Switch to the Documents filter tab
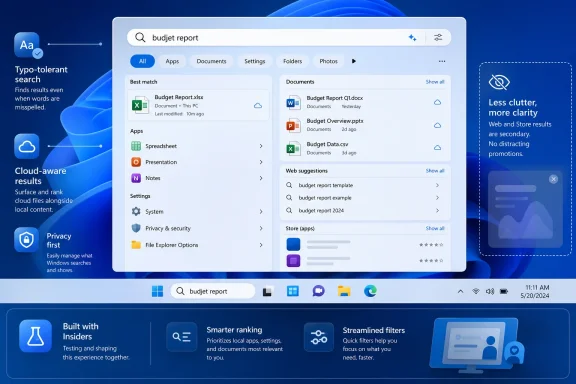Screen dimensions: 576x384 coord(211,61)
